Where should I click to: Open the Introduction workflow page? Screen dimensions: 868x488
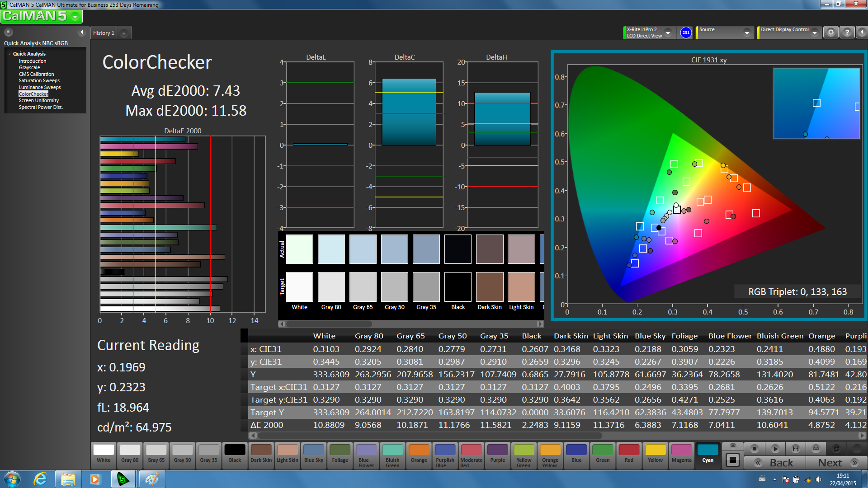pos(33,61)
